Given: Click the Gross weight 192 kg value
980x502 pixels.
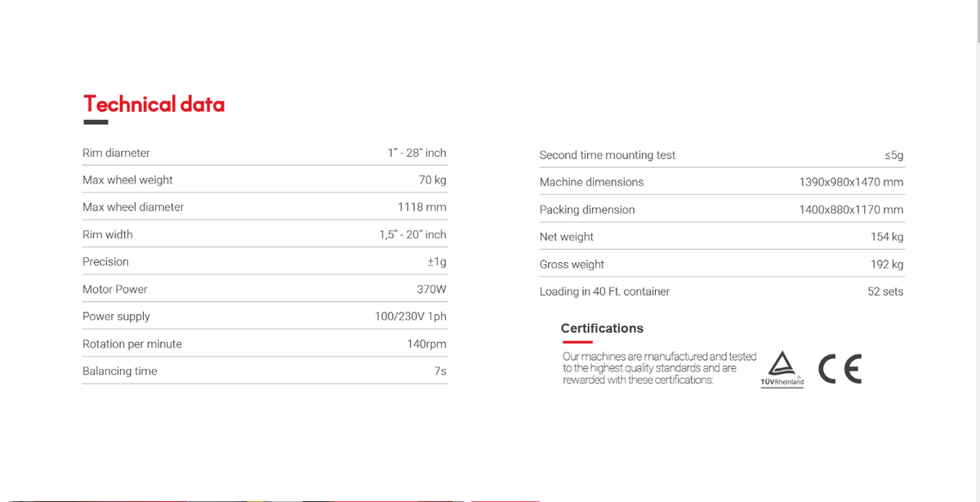Looking at the screenshot, I should [887, 264].
